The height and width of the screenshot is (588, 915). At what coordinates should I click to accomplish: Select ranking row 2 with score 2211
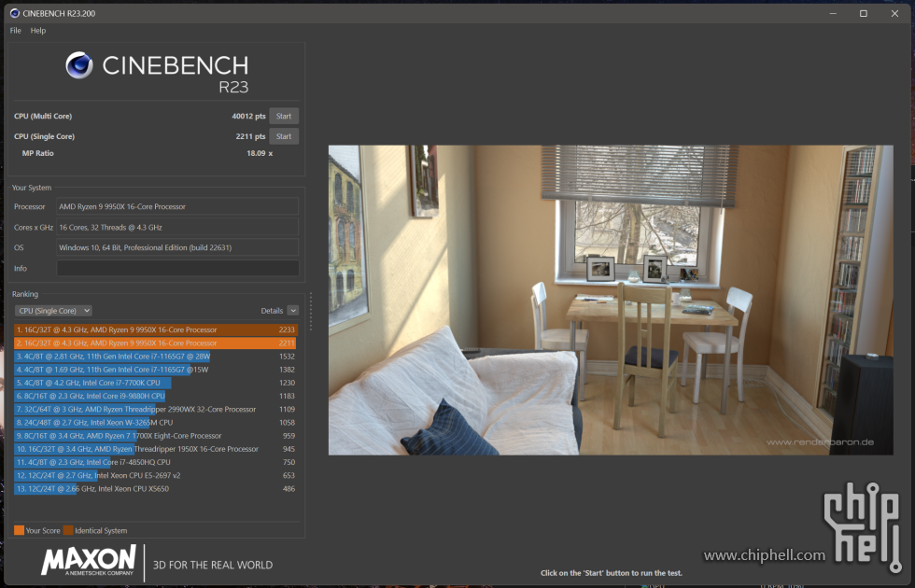coord(156,343)
